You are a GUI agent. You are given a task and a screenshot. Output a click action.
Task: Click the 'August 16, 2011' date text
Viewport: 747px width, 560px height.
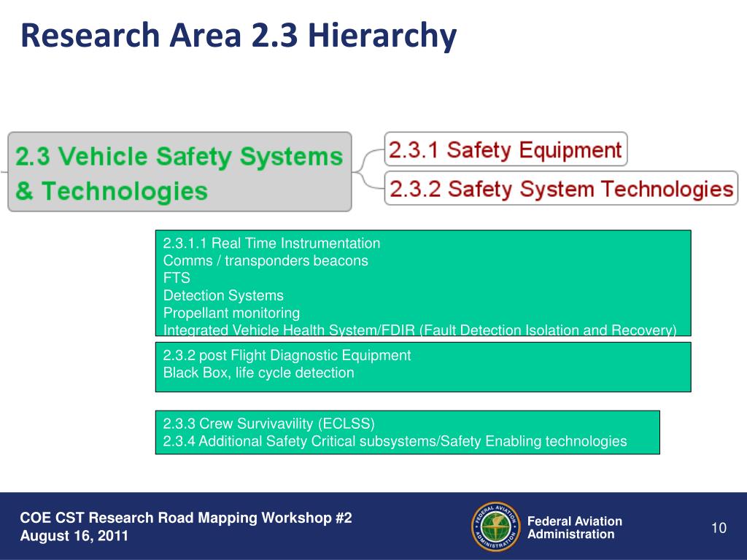click(74, 536)
